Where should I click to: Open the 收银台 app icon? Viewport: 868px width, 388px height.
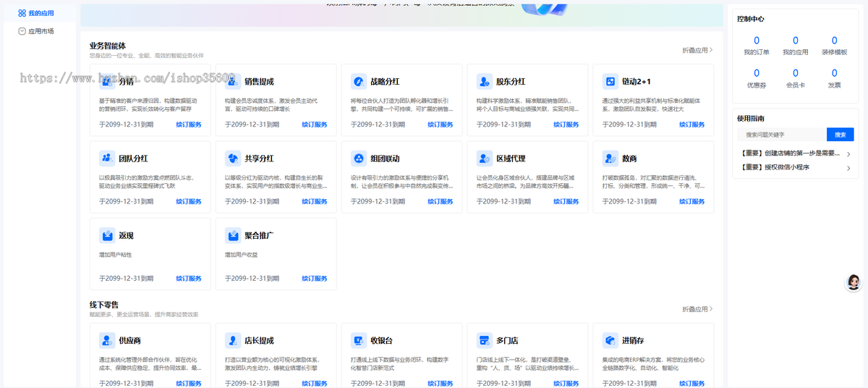[x=359, y=341]
